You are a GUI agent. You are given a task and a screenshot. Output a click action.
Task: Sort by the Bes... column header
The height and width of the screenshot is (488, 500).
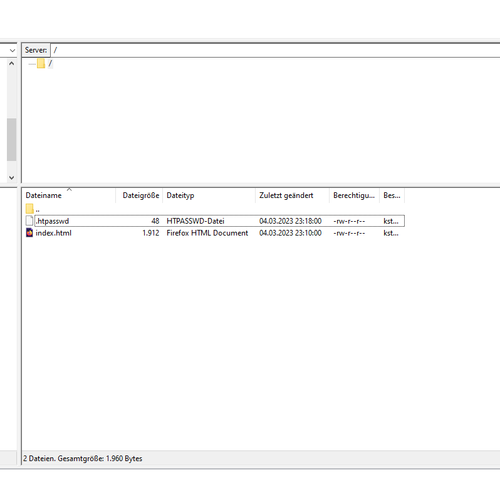(392, 195)
